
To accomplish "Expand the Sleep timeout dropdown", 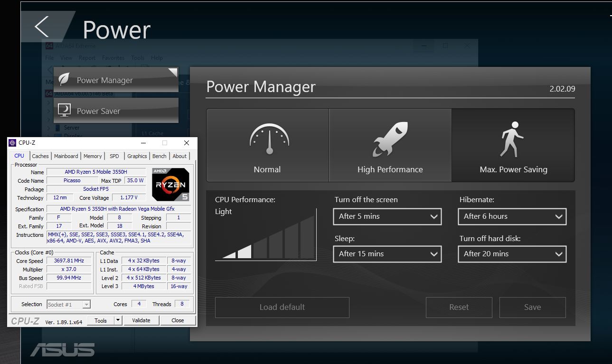I will 387,254.
